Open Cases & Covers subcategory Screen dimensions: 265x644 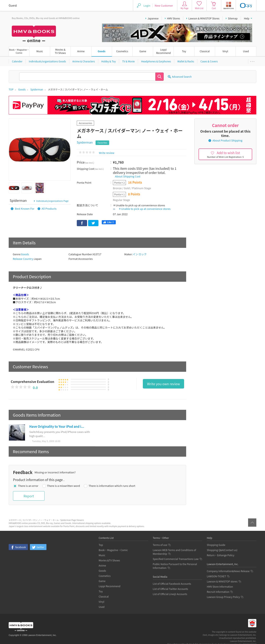click(209, 62)
